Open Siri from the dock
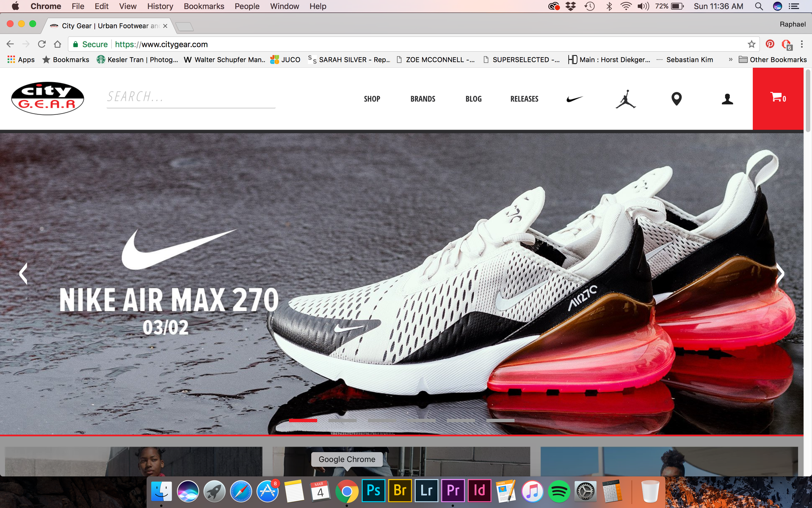Screen dimensions: 812x508 [x=188, y=491]
